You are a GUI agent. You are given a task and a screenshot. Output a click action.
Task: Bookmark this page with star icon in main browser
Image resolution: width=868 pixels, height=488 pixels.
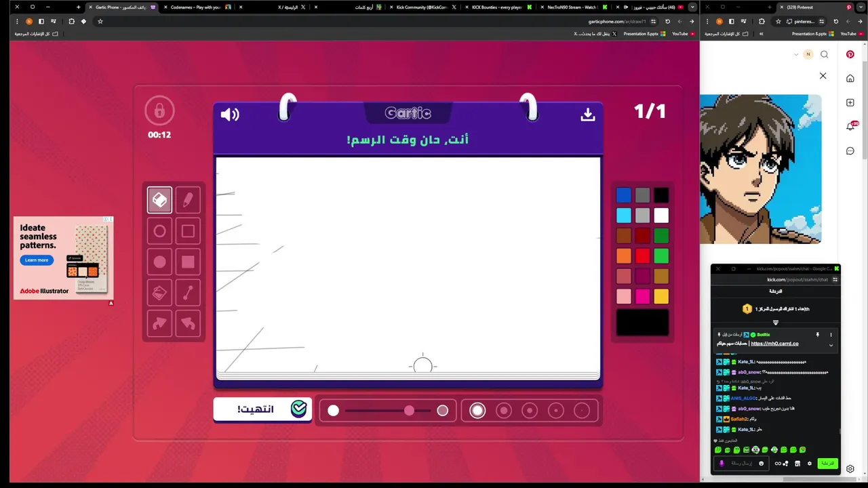100,21
